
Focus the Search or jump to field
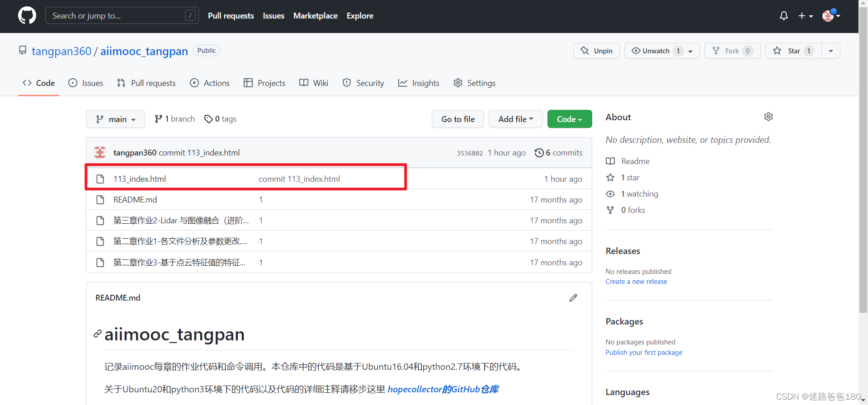[122, 16]
